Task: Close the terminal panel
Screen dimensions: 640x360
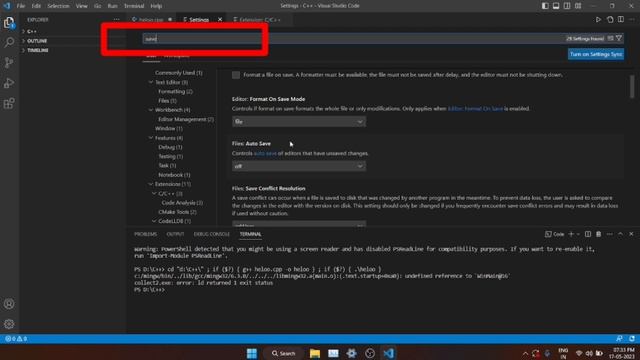Action: pos(631,234)
